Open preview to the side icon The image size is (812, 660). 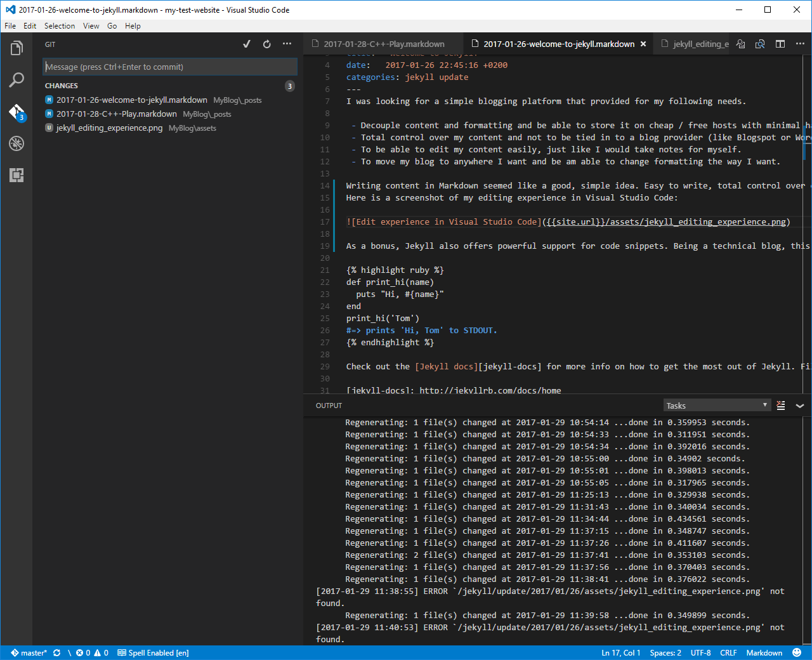760,44
